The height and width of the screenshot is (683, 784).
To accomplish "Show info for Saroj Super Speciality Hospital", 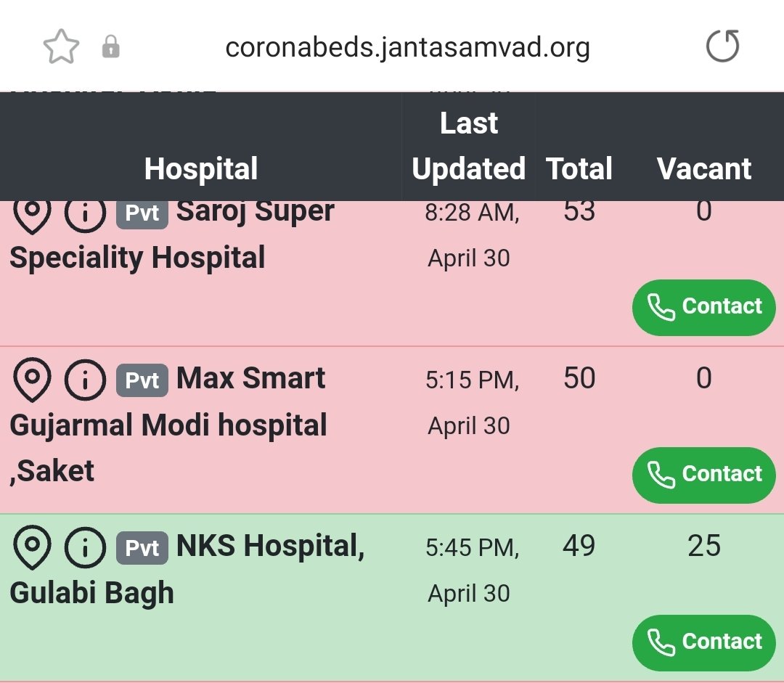I will point(85,216).
